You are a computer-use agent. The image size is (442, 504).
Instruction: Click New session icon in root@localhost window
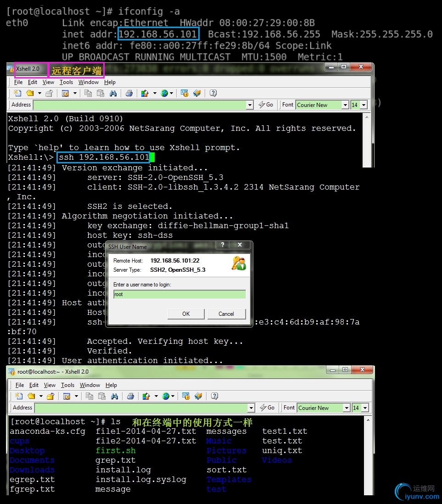coord(19,396)
